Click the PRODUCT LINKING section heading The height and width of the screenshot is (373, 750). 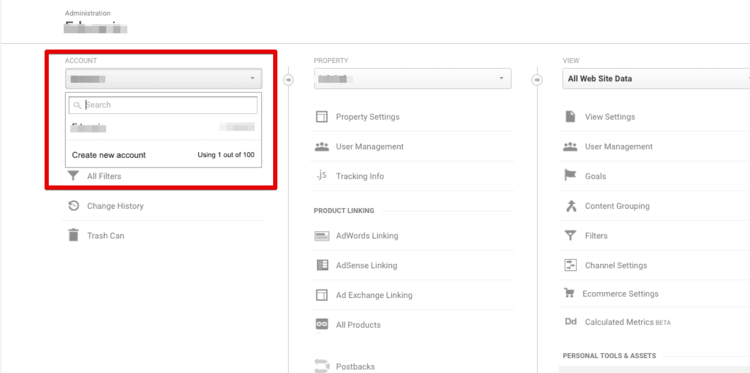(344, 210)
